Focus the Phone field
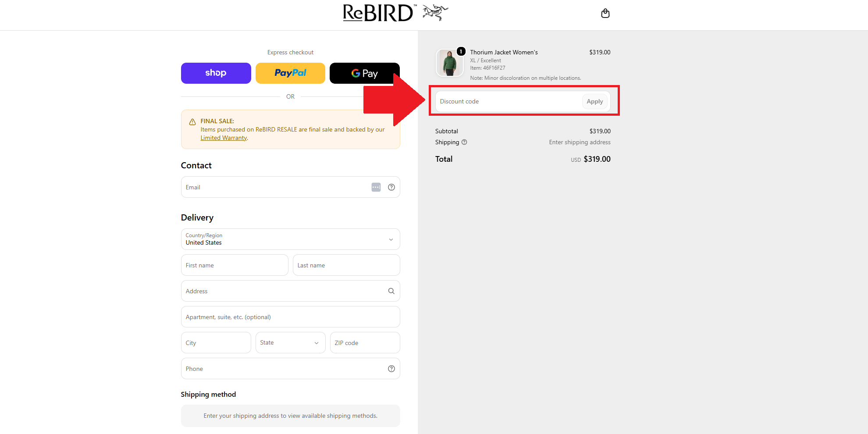Screen dimensions: 868x434 [290, 369]
